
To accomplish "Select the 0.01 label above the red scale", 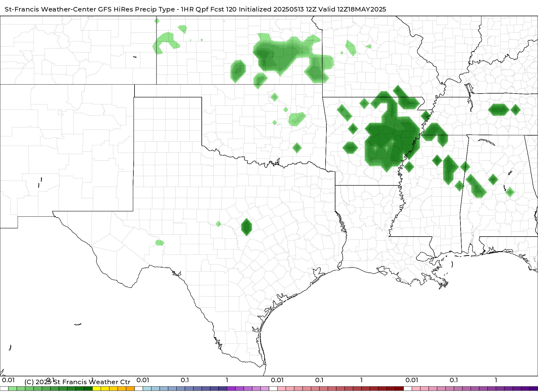I will 277,380.
